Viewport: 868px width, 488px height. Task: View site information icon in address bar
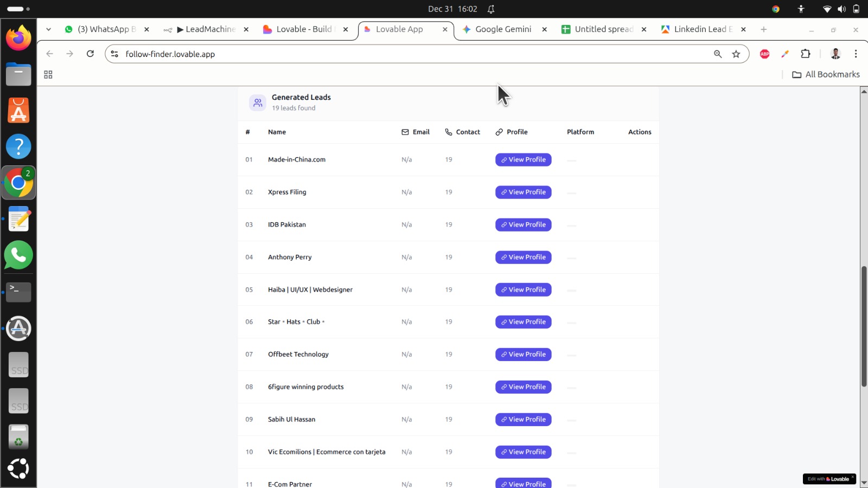pos(114,54)
